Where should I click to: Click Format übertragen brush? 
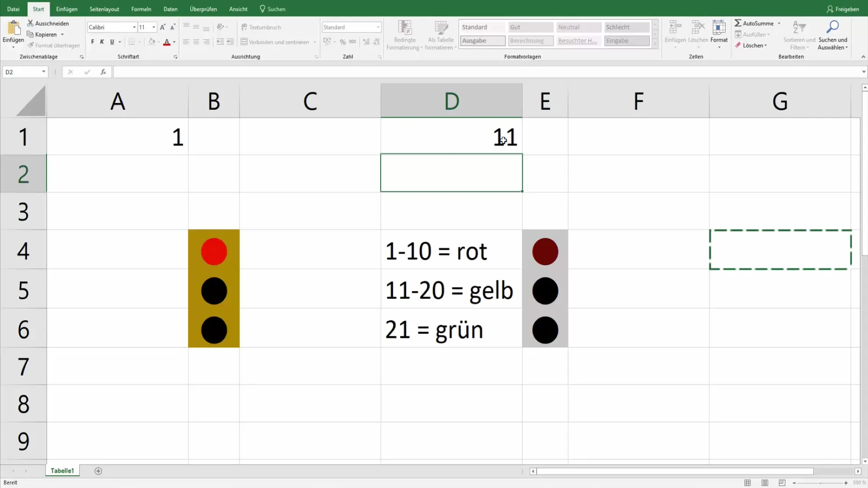click(x=30, y=45)
